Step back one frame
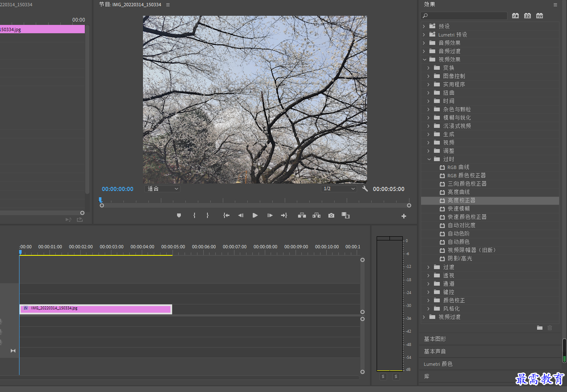The image size is (567, 392). [x=241, y=216]
